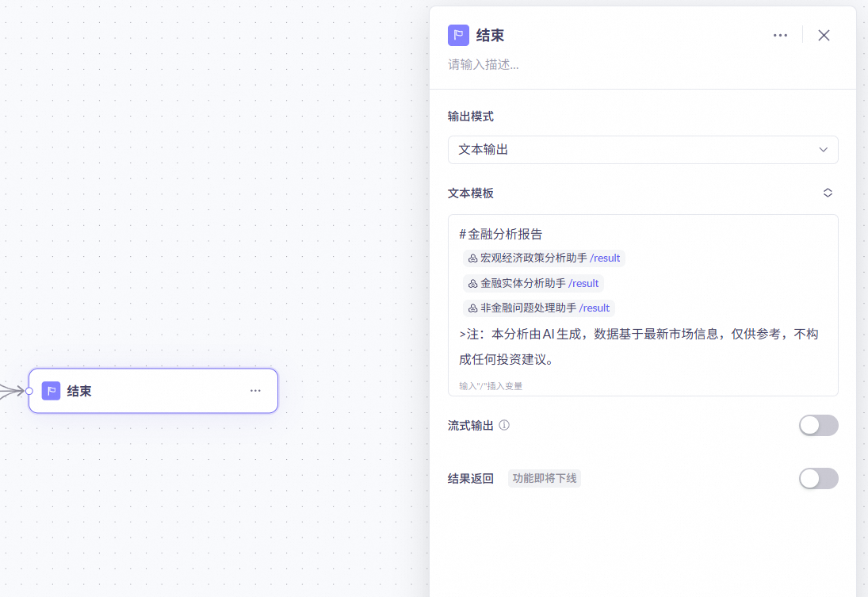Image resolution: width=868 pixels, height=597 pixels.
Task: Click the agent icon on 金融实体分析助手 tag
Action: 472,284
